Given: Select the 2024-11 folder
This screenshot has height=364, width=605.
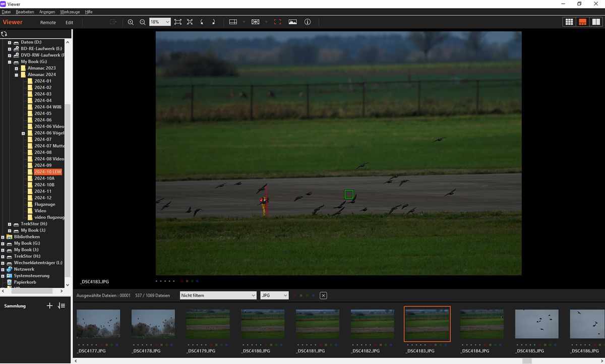Looking at the screenshot, I should pos(43,191).
